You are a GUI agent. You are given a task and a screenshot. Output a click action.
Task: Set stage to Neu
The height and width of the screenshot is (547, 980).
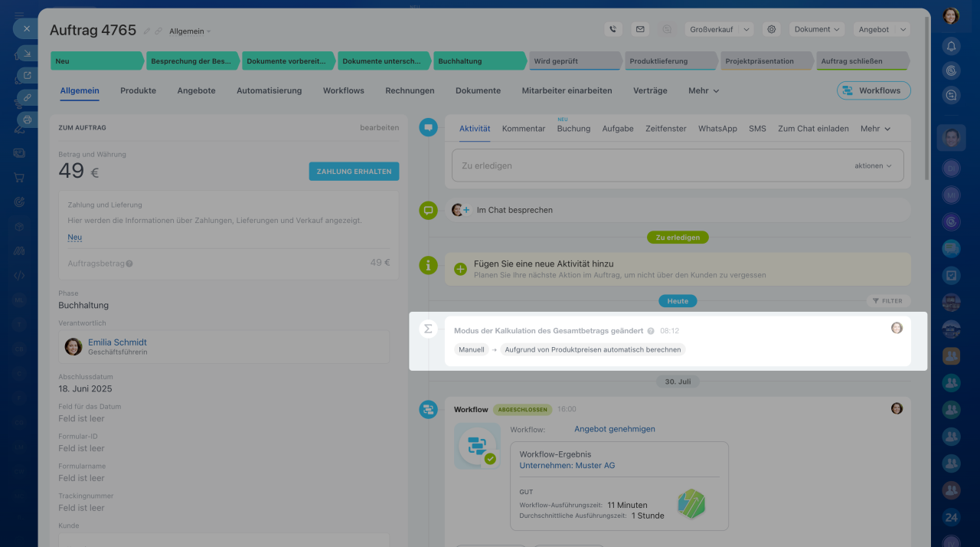[x=96, y=61]
